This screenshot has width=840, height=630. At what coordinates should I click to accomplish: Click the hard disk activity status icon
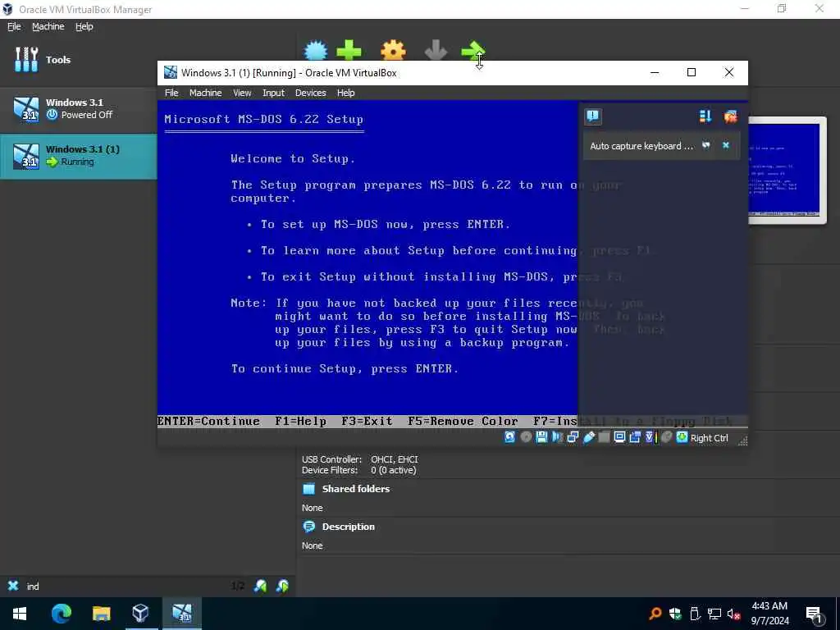click(509, 437)
